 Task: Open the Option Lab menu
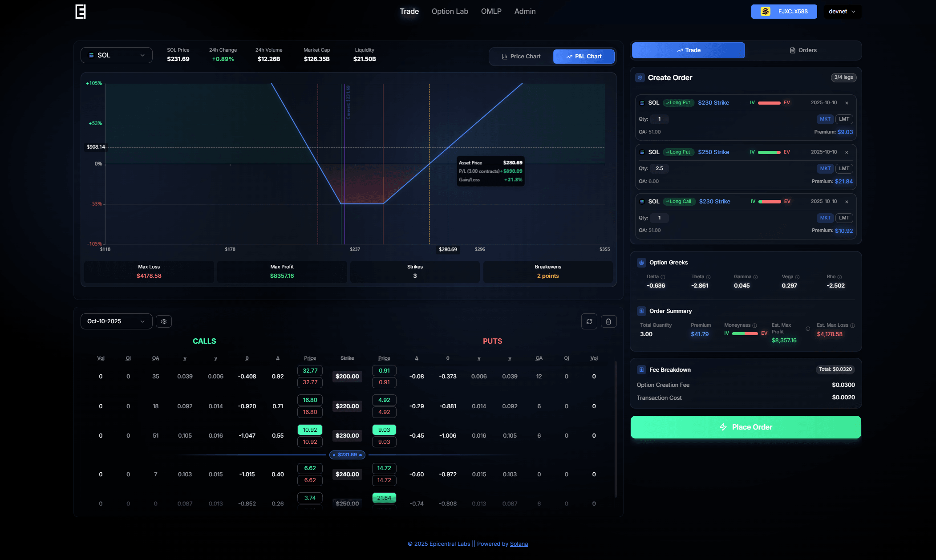[x=450, y=12]
